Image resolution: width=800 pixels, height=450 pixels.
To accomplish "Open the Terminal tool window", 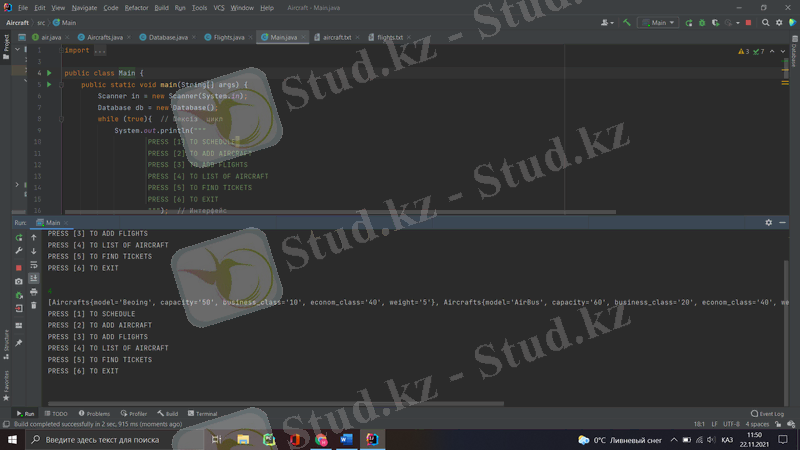I will click(x=203, y=414).
